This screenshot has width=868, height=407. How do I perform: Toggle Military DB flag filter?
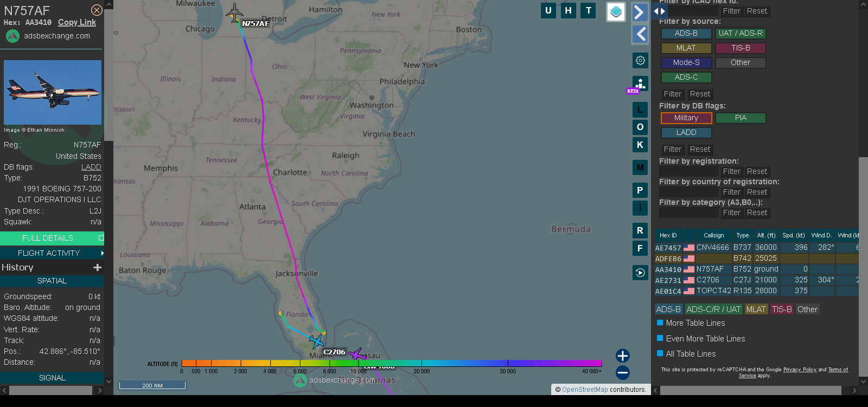click(686, 118)
